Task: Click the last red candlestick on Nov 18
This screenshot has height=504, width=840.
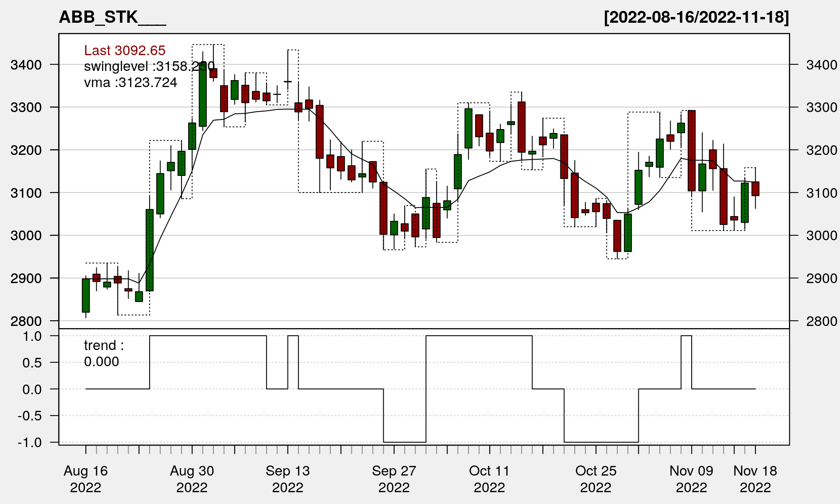Action: pyautogui.click(x=756, y=189)
